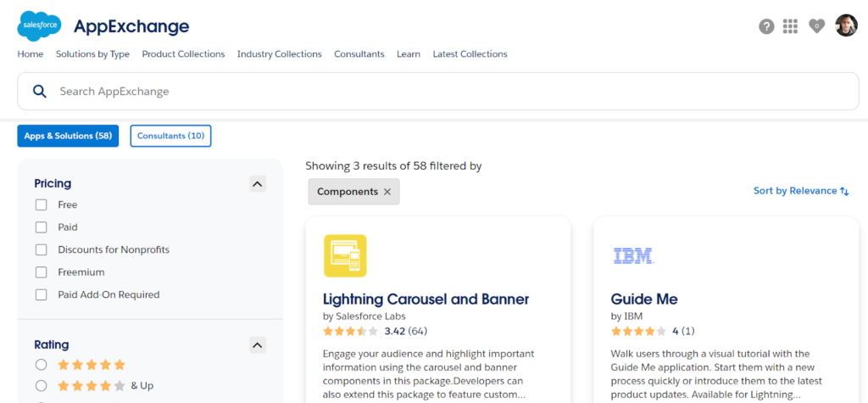Viewport: 868px width, 403px height.
Task: Open Product Collections menu
Action: click(183, 54)
